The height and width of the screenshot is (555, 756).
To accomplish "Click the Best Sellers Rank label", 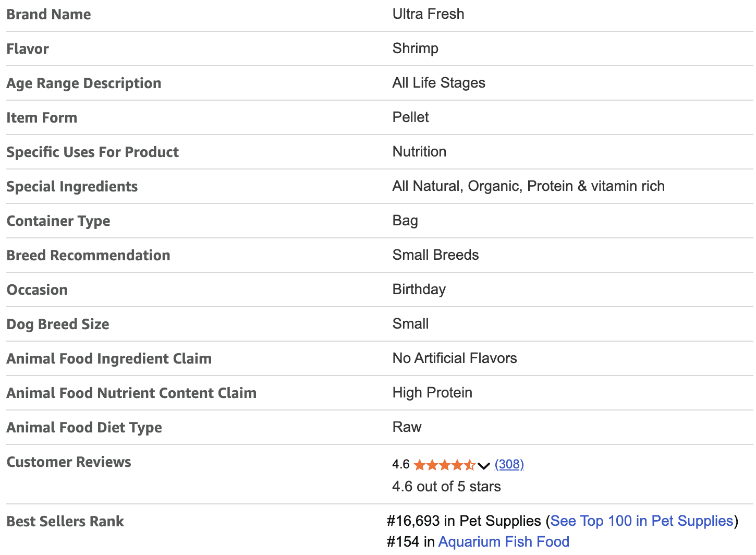I will point(65,521).
